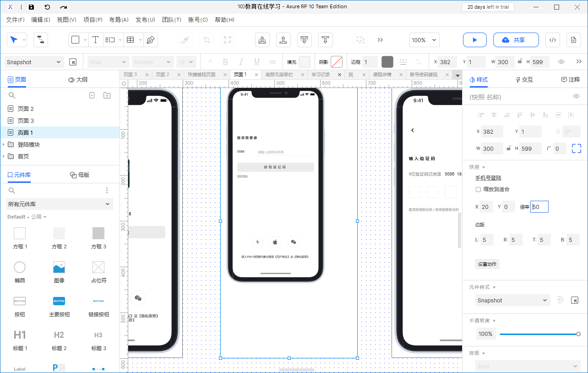Screen dimensions: 588x373
Task: Add a new page in pages panel
Action: tap(92, 95)
